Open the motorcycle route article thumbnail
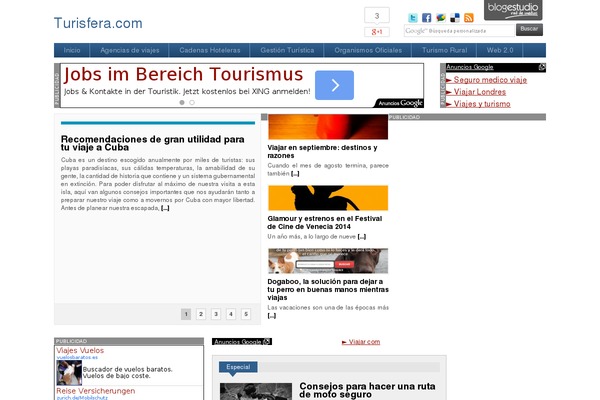Image resolution: width=600 pixels, height=400 pixels. tap(256, 392)
